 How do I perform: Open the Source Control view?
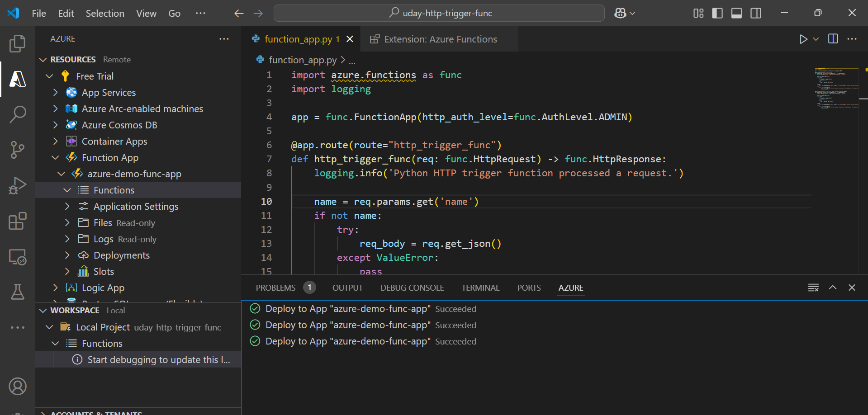tap(17, 150)
